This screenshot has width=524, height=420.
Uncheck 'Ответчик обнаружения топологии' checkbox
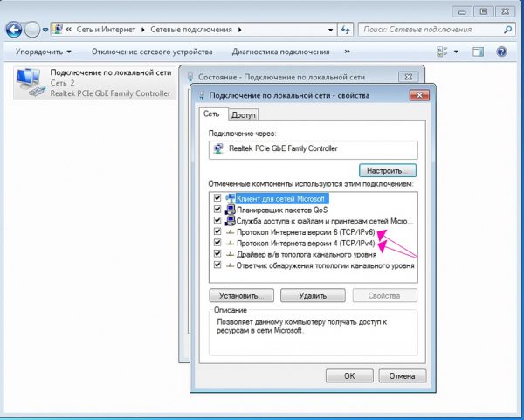[x=217, y=265]
